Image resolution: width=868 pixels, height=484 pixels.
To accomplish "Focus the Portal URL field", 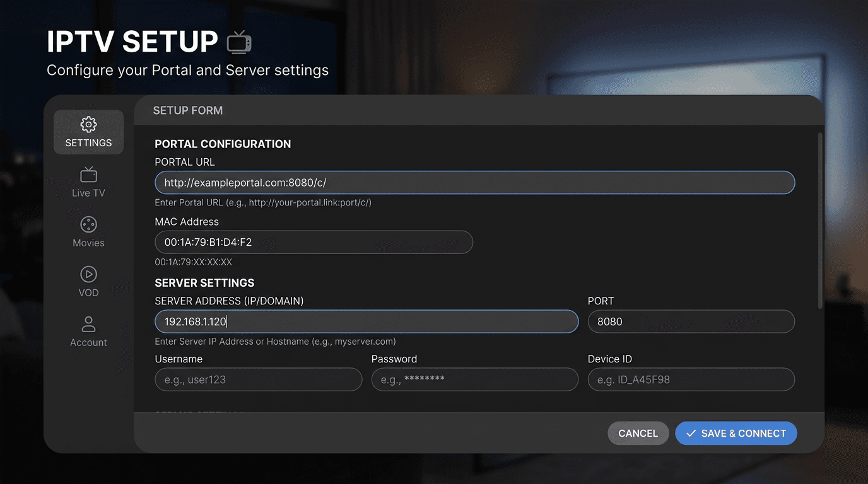I will (473, 182).
